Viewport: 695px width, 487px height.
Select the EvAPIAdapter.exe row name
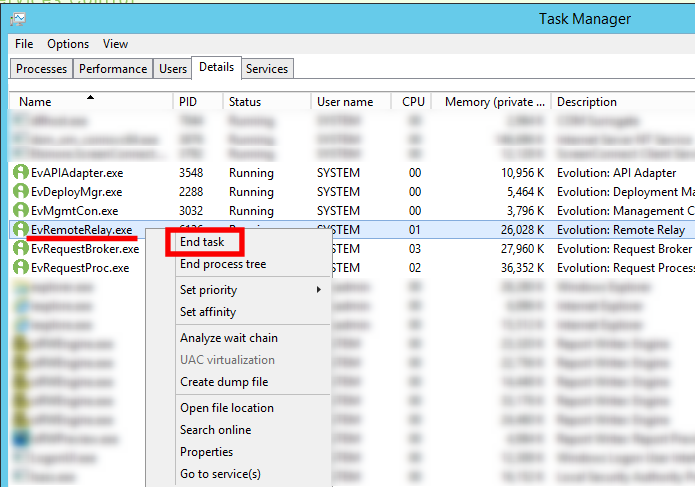pos(77,173)
